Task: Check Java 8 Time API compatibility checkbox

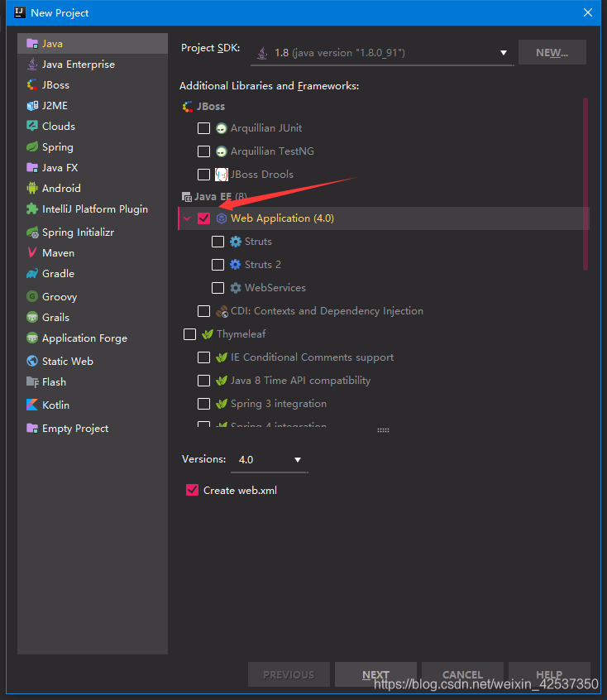Action: click(203, 381)
